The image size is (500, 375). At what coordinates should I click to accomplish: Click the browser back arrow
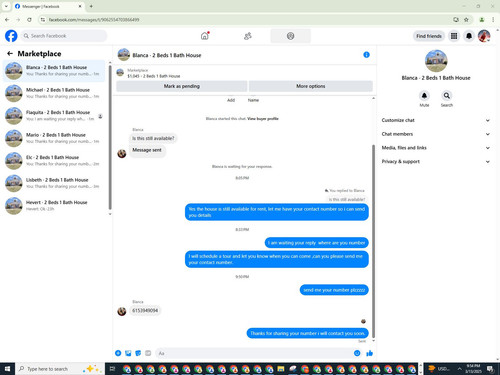click(7, 20)
